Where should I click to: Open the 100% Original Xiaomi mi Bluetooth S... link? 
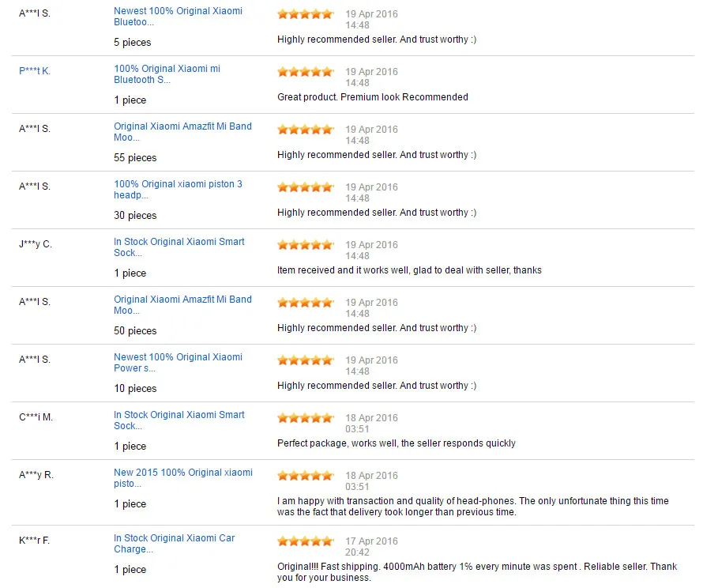tap(167, 74)
